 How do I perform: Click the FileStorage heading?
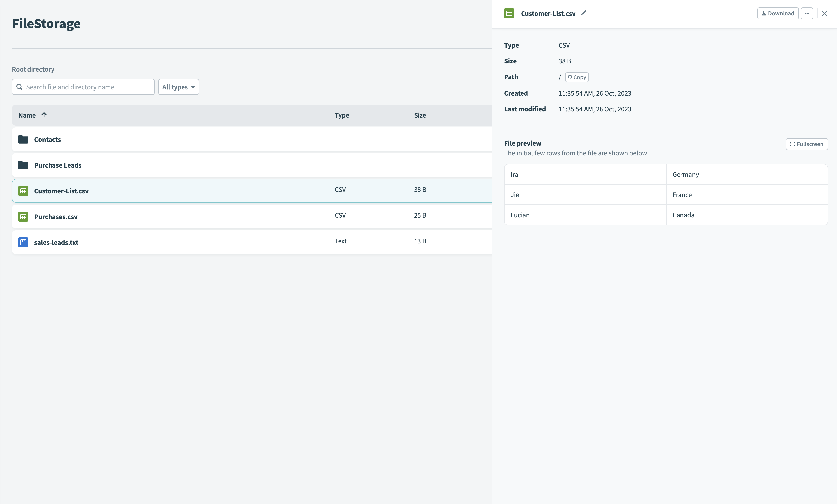pyautogui.click(x=46, y=24)
